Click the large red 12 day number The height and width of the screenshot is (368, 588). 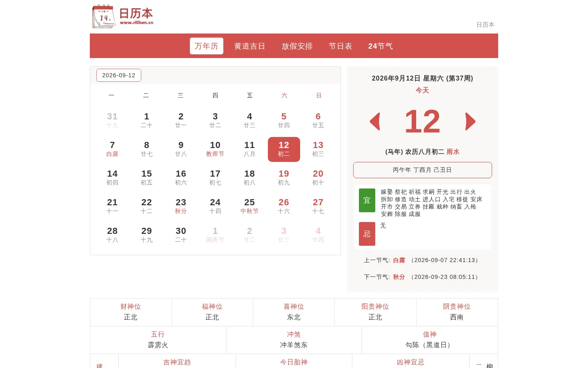(423, 121)
